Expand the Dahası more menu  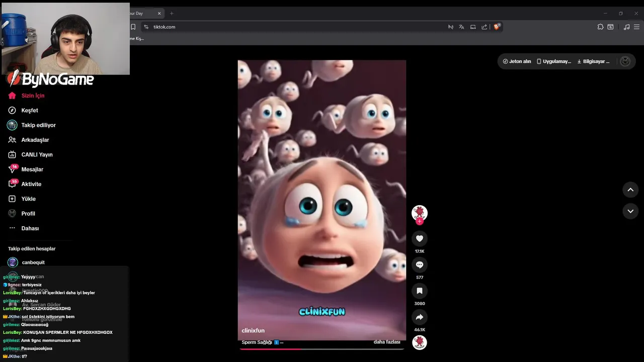(x=24, y=228)
